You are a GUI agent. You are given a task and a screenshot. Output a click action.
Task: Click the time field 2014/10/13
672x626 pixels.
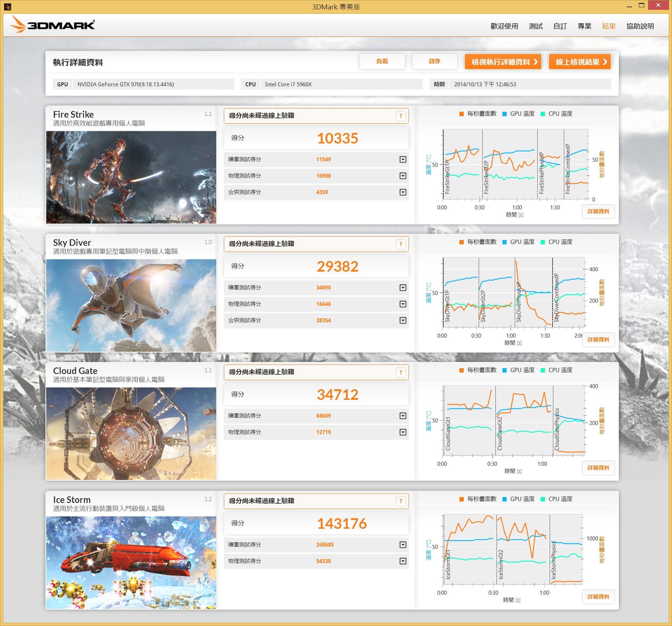[x=530, y=84]
